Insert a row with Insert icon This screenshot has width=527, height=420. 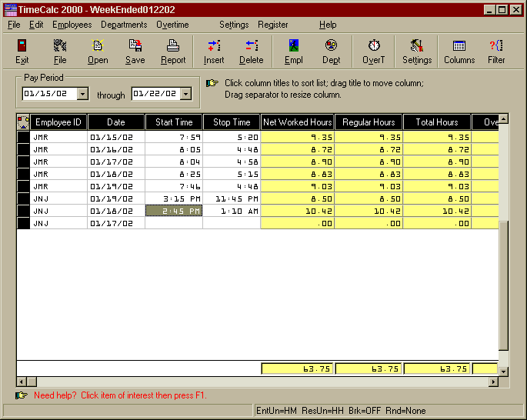[x=214, y=45]
